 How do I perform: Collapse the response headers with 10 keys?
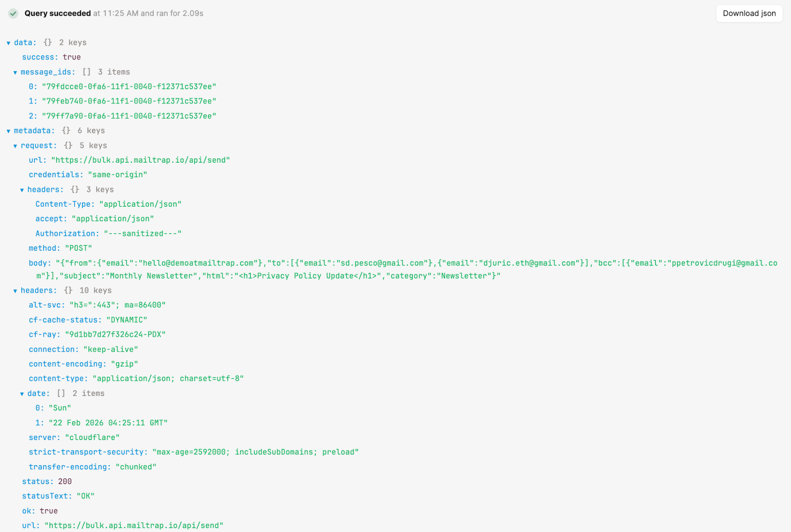(15, 291)
